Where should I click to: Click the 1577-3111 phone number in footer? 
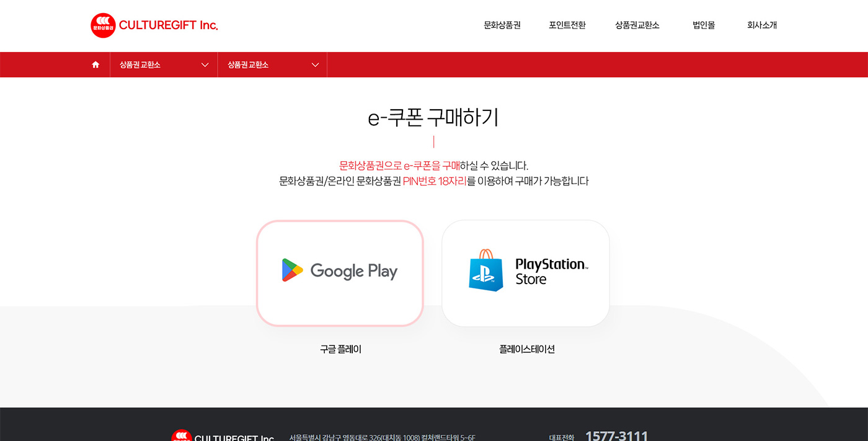pyautogui.click(x=616, y=436)
